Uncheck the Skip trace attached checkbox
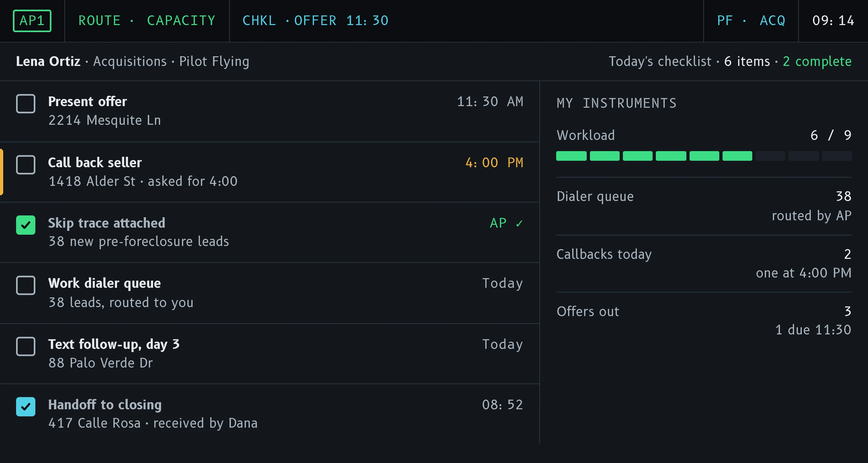This screenshot has width=868, height=463. tap(26, 225)
